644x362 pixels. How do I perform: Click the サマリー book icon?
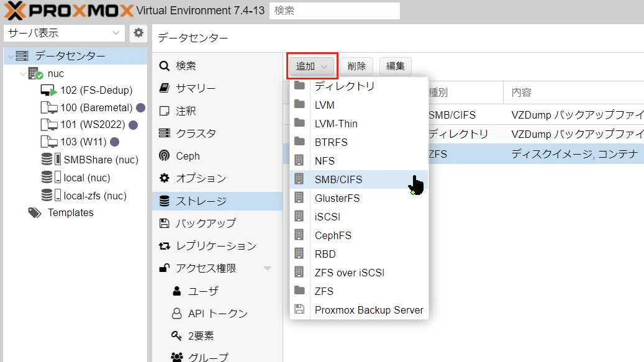165,88
